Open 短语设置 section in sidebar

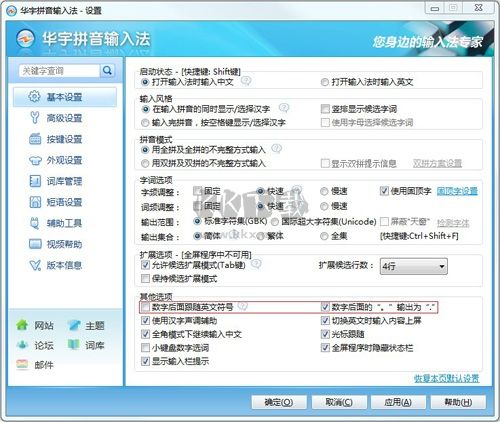(x=64, y=202)
